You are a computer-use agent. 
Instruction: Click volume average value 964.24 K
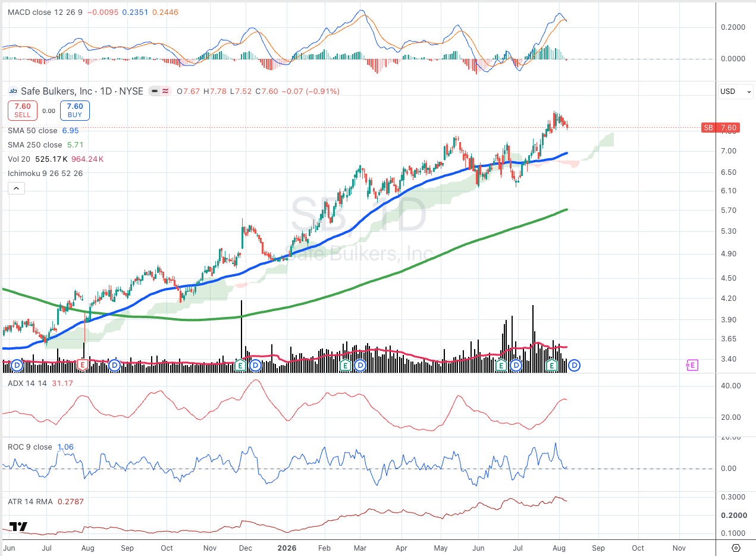[87, 159]
